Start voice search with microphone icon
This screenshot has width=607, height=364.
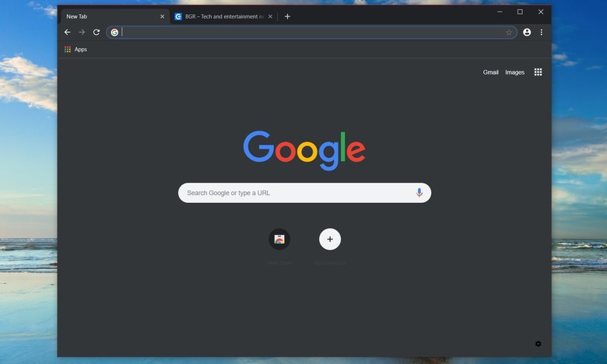pyautogui.click(x=419, y=193)
